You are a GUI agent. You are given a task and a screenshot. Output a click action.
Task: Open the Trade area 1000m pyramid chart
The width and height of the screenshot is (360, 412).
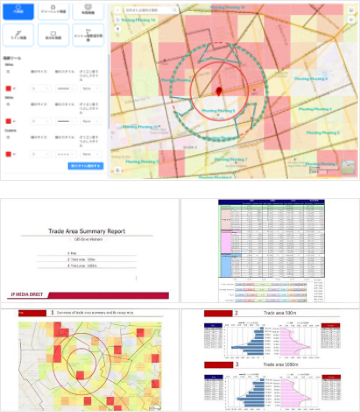coord(272,391)
